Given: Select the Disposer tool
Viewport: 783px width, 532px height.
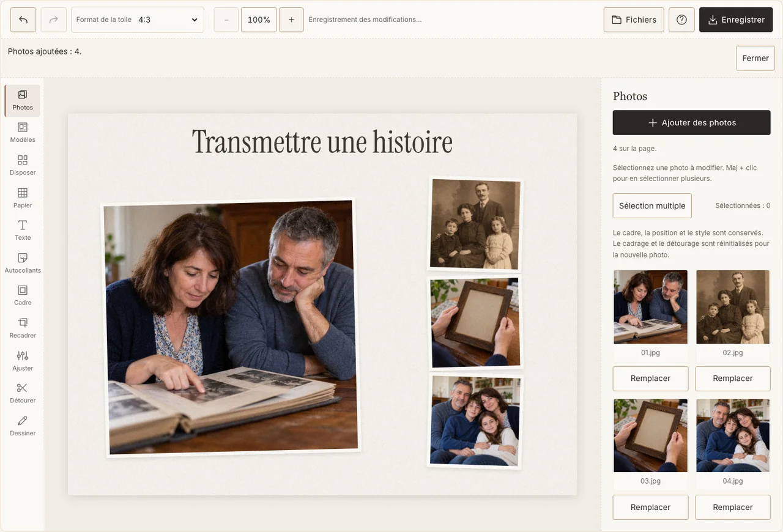Looking at the screenshot, I should (x=23, y=166).
